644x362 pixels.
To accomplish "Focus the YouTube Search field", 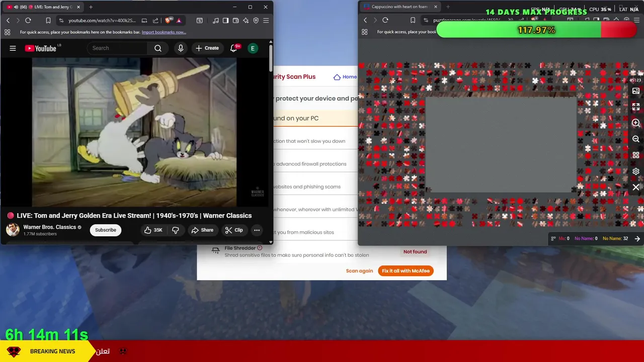I will pyautogui.click(x=118, y=48).
